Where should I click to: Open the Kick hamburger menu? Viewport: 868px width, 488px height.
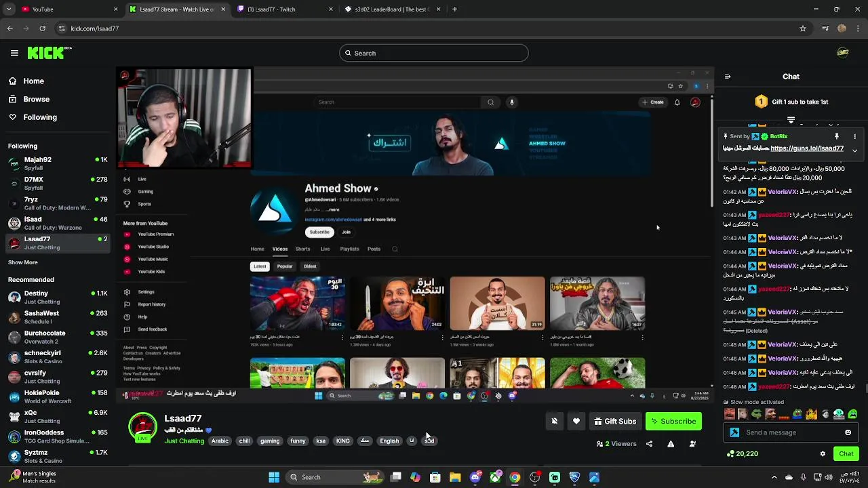pyautogui.click(x=14, y=53)
